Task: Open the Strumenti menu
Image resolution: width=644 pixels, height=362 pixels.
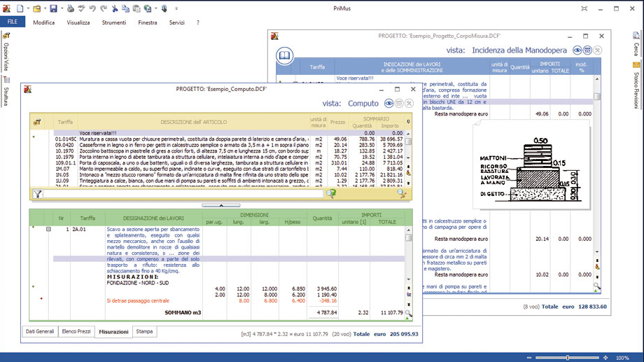Action: (114, 22)
